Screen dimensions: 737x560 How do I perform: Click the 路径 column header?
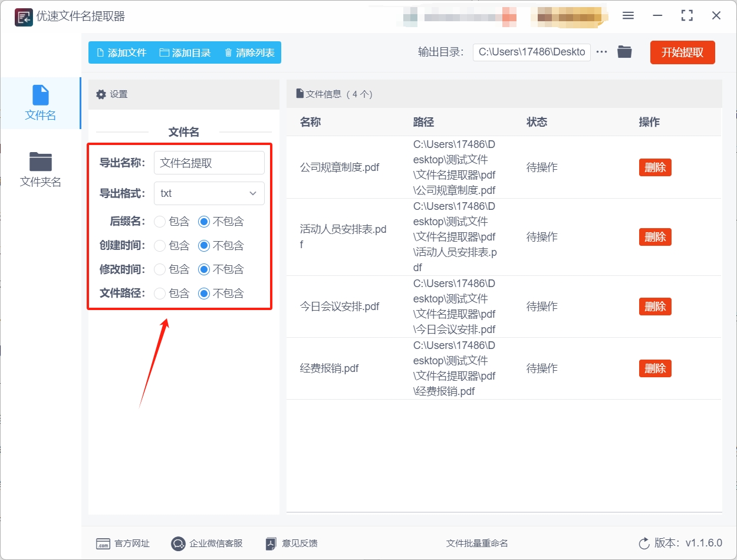point(423,122)
